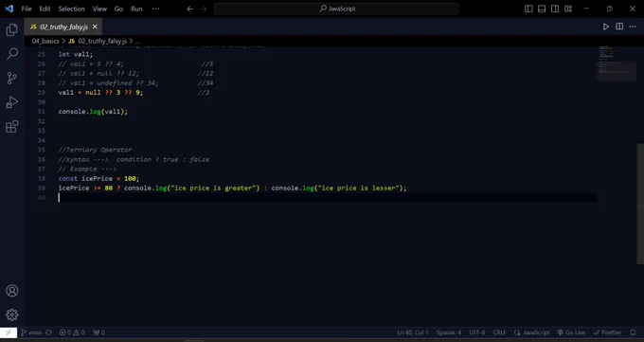Expand the breadcrumb ellipsis symbol
The height and width of the screenshot is (342, 644).
pyautogui.click(x=137, y=41)
